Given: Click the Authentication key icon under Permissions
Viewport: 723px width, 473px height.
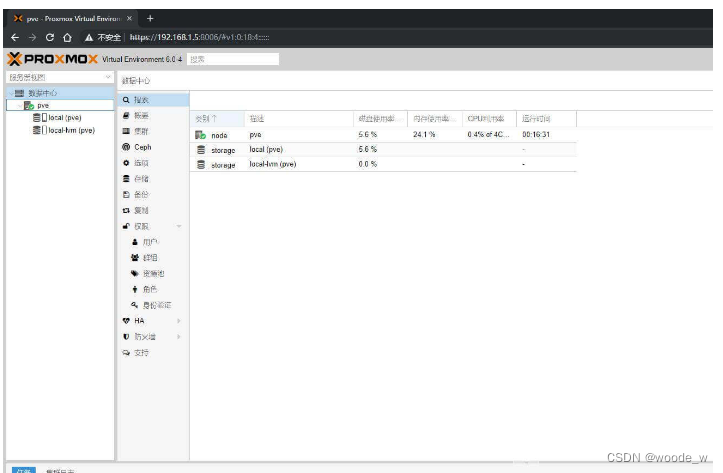Looking at the screenshot, I should [135, 305].
